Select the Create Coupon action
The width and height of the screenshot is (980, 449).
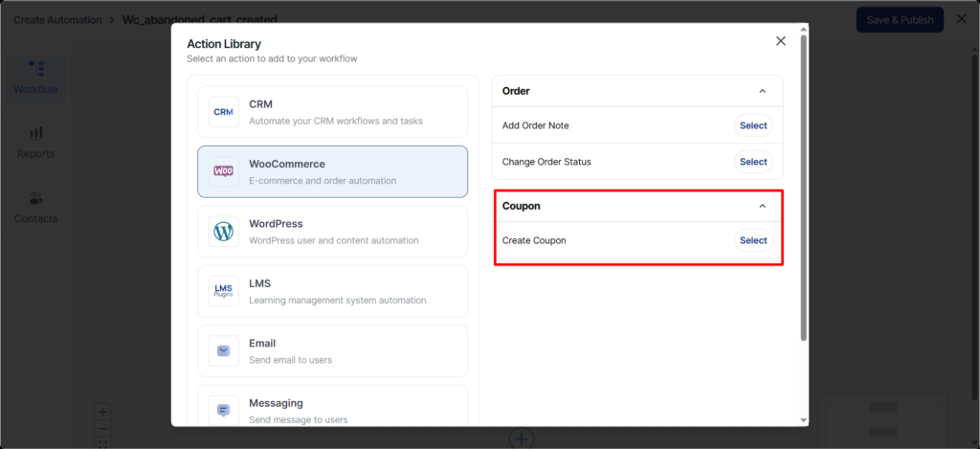click(x=752, y=240)
